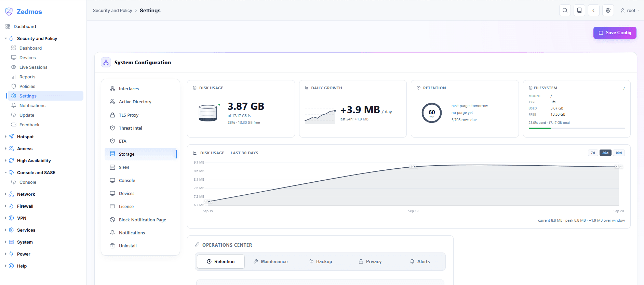
Task: Click Console monitor icon in settings list
Action: point(112,180)
